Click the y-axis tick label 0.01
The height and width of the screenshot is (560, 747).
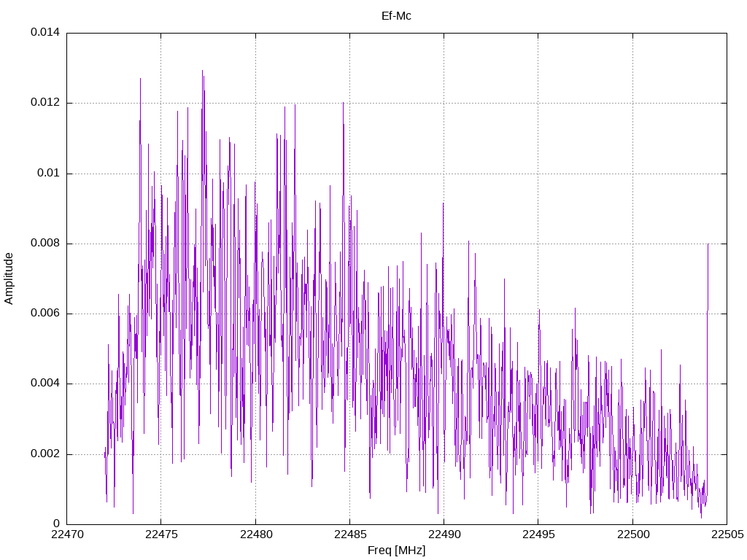(49, 173)
